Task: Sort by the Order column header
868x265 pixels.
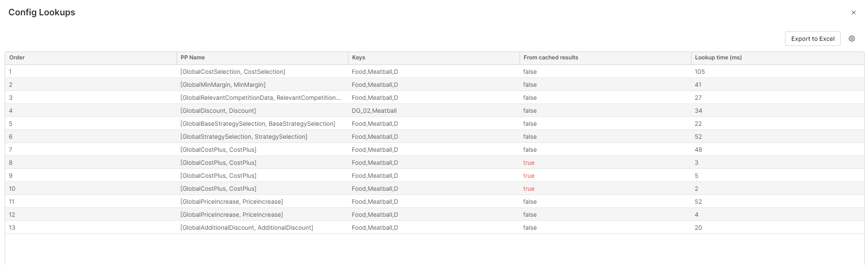Action: (x=17, y=58)
